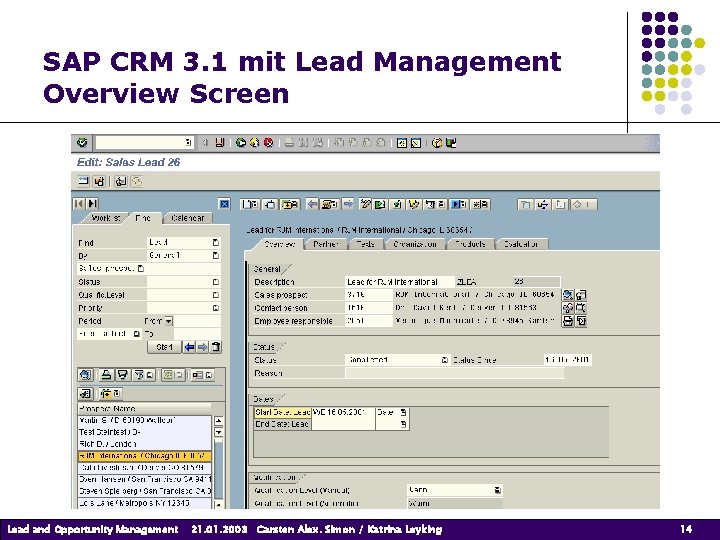Screen dimensions: 720x540
Task: Click the green Back arrow icon
Action: click(x=241, y=143)
